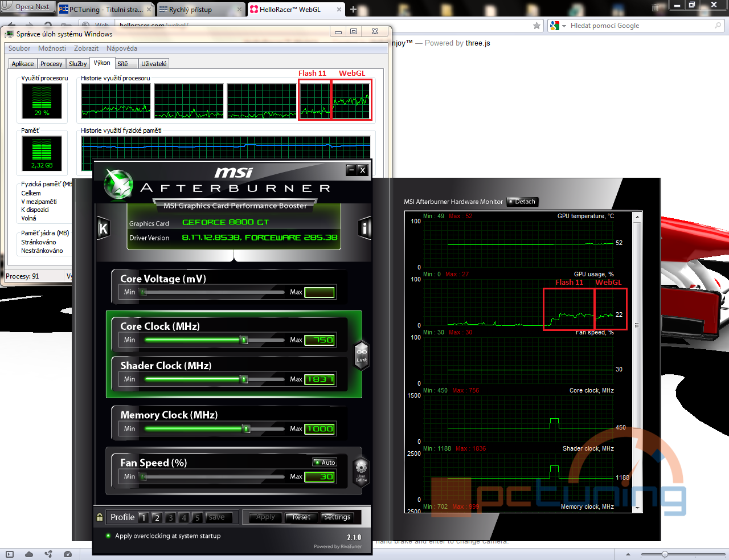Open Afterburner info panel icon
The image size is (729, 560).
pos(364,228)
